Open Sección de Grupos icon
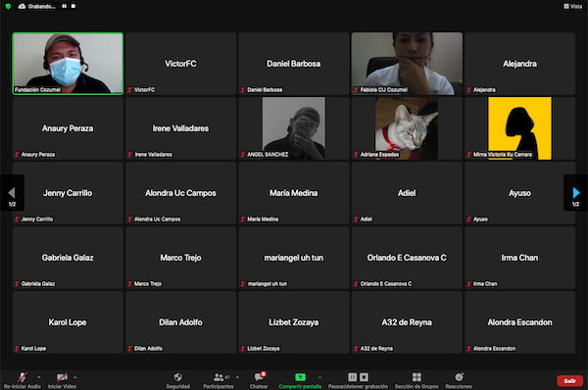The image size is (588, 390). [416, 377]
